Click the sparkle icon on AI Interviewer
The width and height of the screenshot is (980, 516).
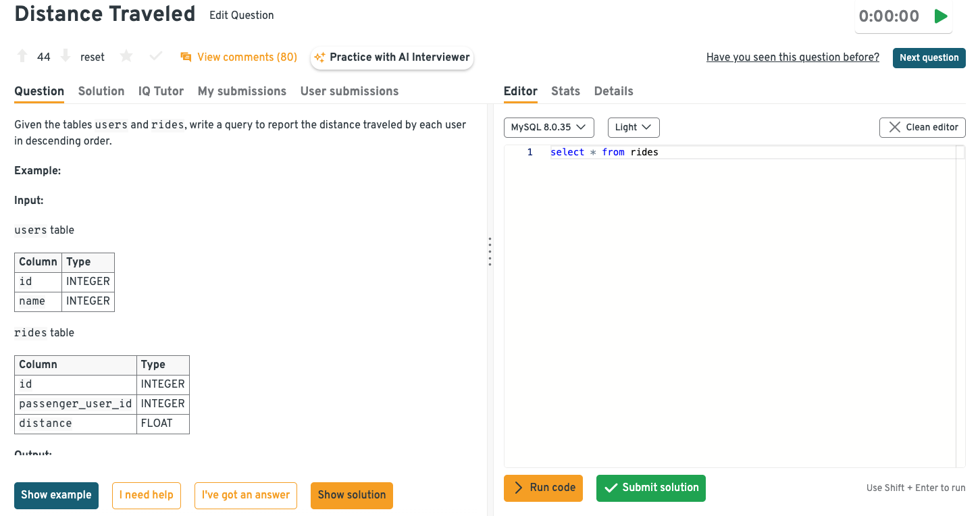point(319,57)
